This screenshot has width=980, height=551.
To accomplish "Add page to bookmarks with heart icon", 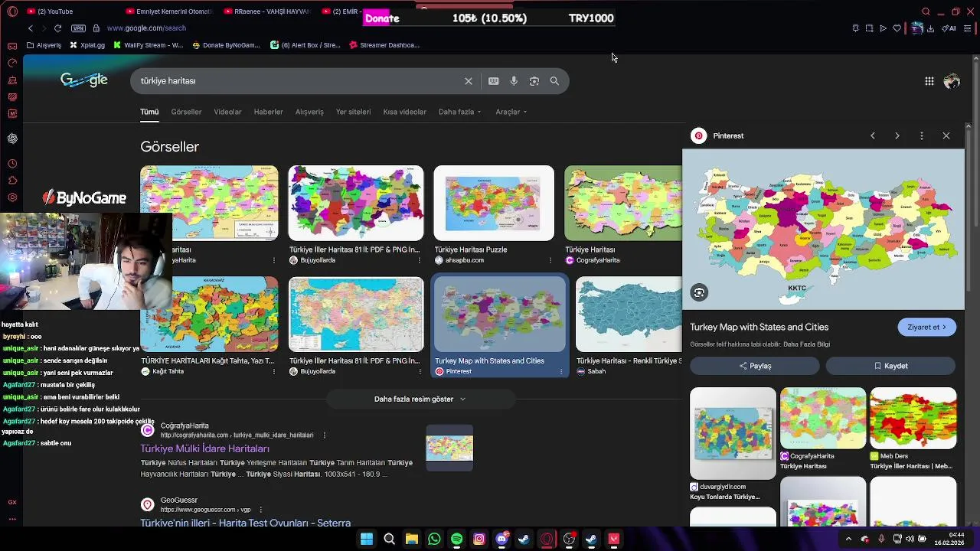I will 897,28.
